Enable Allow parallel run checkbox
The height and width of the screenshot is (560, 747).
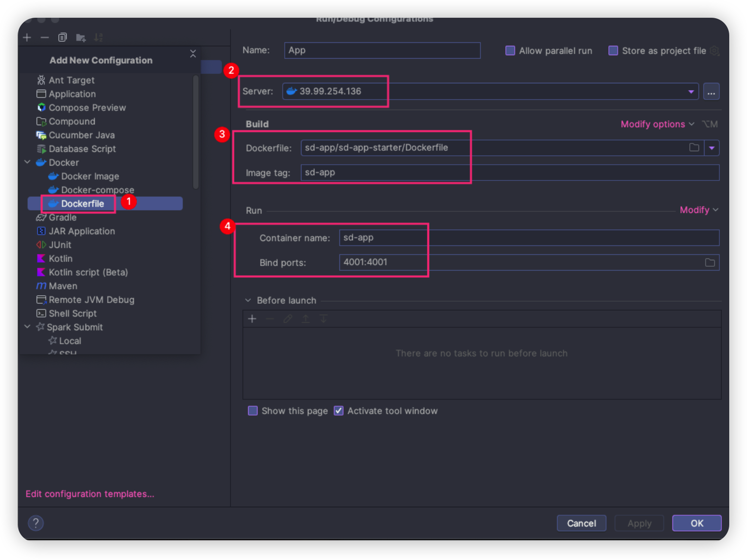tap(510, 51)
